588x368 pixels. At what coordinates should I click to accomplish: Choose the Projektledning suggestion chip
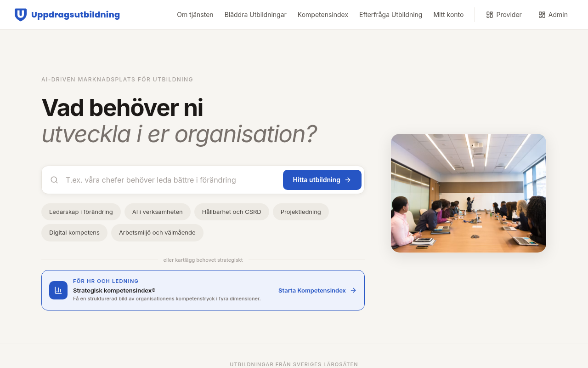click(x=301, y=212)
